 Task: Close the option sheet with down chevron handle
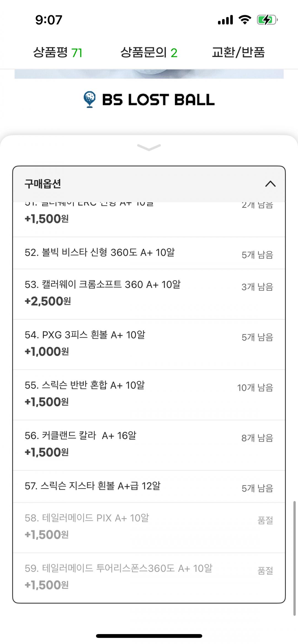pyautogui.click(x=149, y=147)
